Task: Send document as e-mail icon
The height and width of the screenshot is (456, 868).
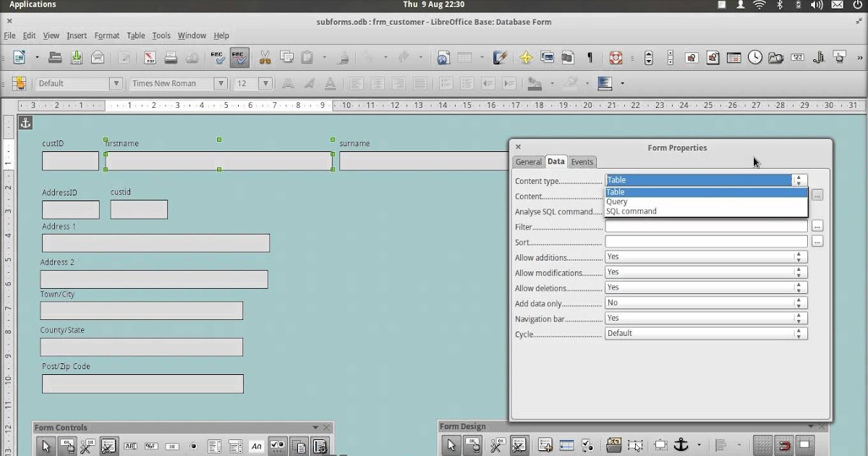Action: click(x=97, y=58)
